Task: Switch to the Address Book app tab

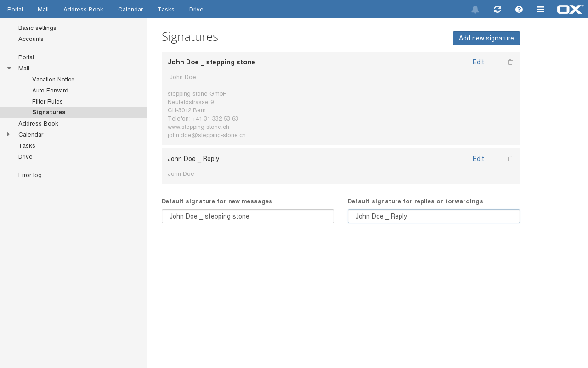Action: coord(83,10)
